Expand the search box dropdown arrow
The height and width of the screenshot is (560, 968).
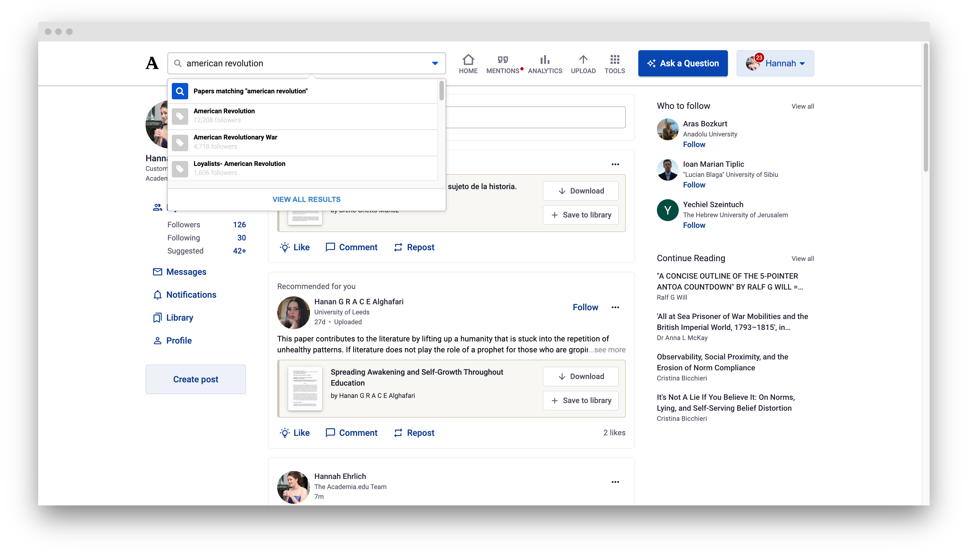click(435, 63)
